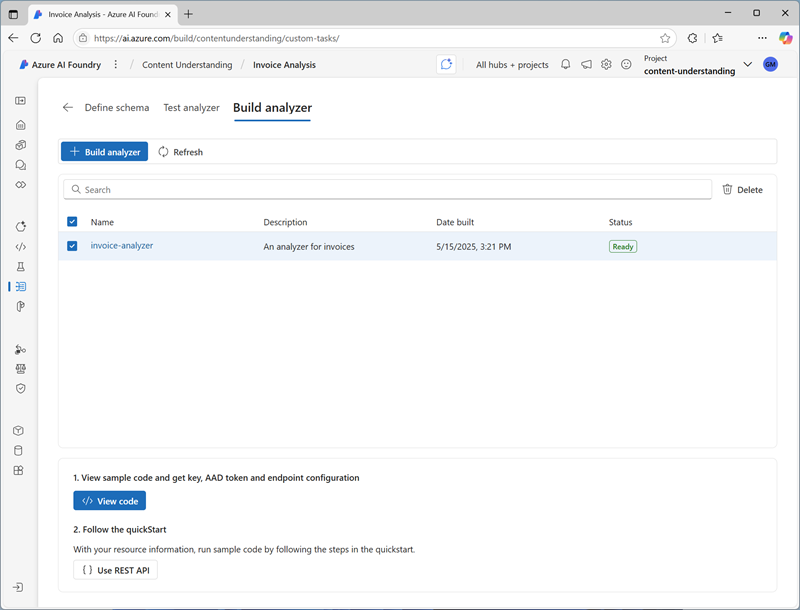Screen dimensions: 800x610
Task: Click the blue Build analyzer button
Action: (x=105, y=151)
